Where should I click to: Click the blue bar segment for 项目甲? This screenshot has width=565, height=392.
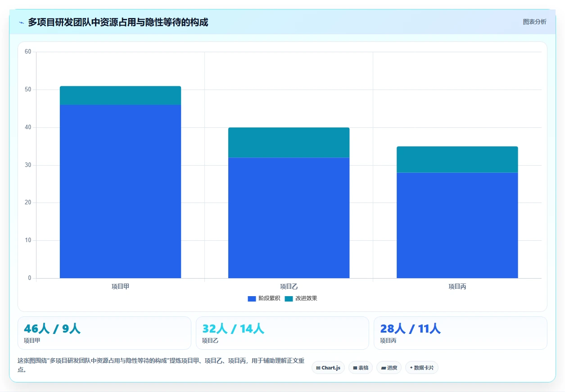tap(120, 191)
